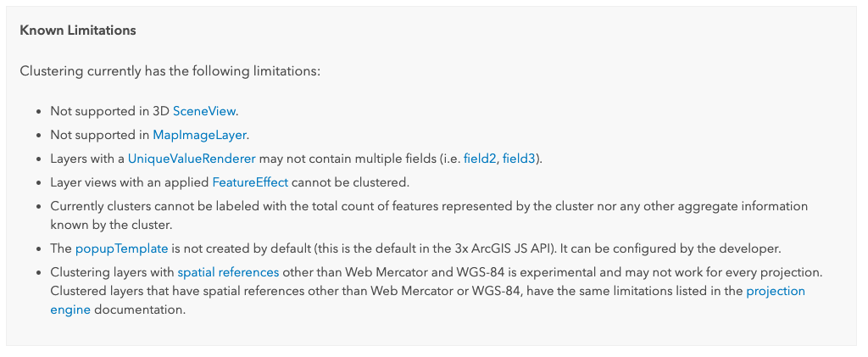Click the 'Not supported in 3D' bullet text

pyautogui.click(x=110, y=111)
